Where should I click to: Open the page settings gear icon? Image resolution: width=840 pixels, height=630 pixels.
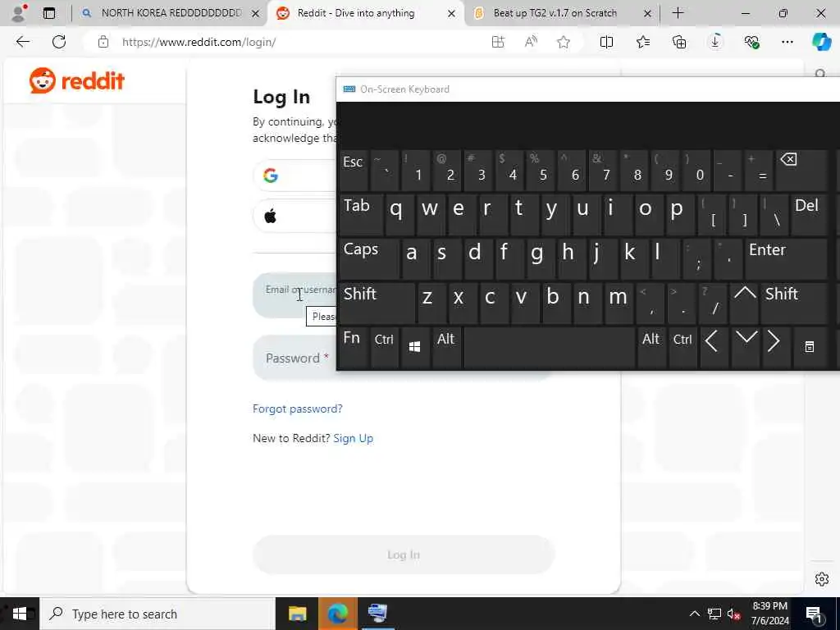pos(822,579)
